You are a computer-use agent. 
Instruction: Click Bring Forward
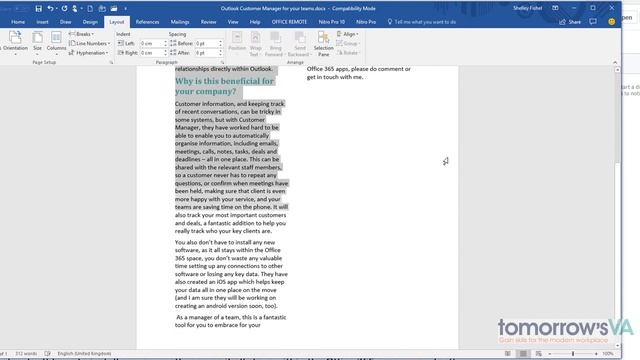tap(276, 43)
